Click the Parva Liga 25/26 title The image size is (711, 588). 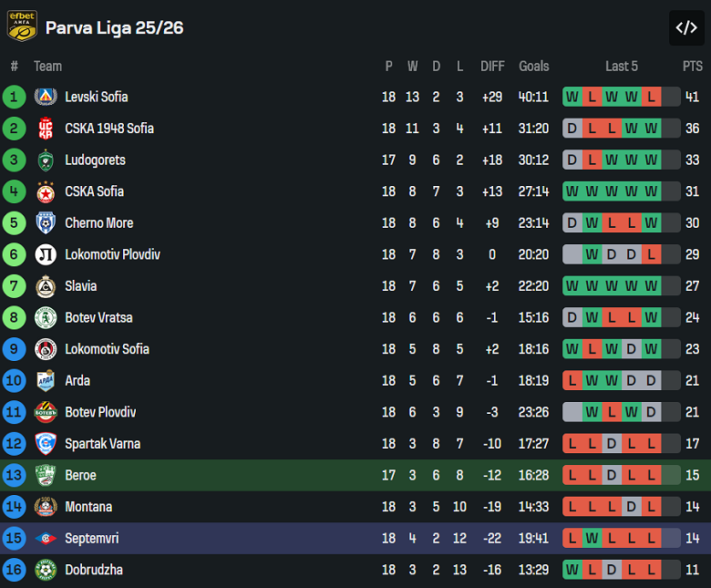coord(115,27)
